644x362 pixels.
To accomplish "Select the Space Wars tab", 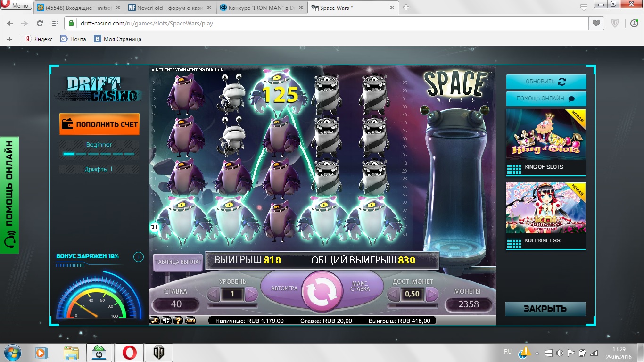I will pyautogui.click(x=354, y=8).
